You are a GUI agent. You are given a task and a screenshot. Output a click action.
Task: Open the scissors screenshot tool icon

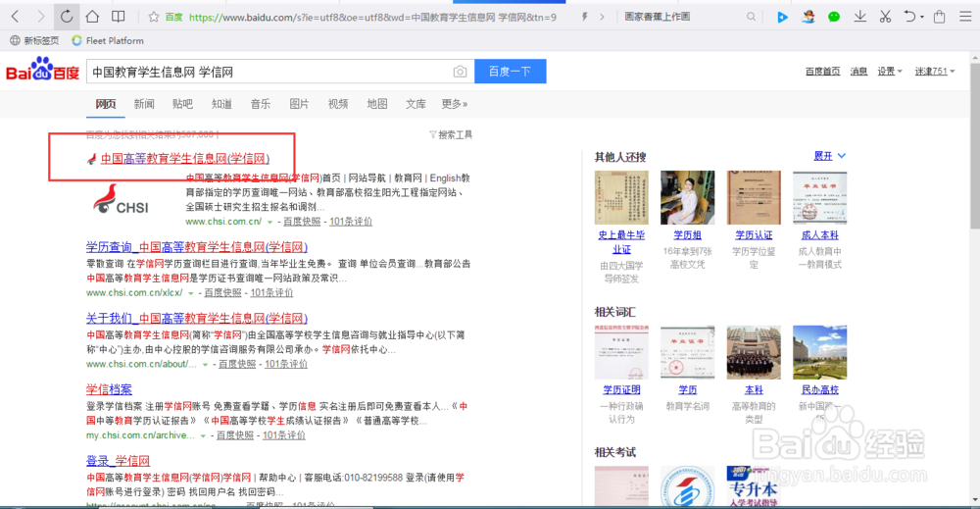[x=885, y=17]
